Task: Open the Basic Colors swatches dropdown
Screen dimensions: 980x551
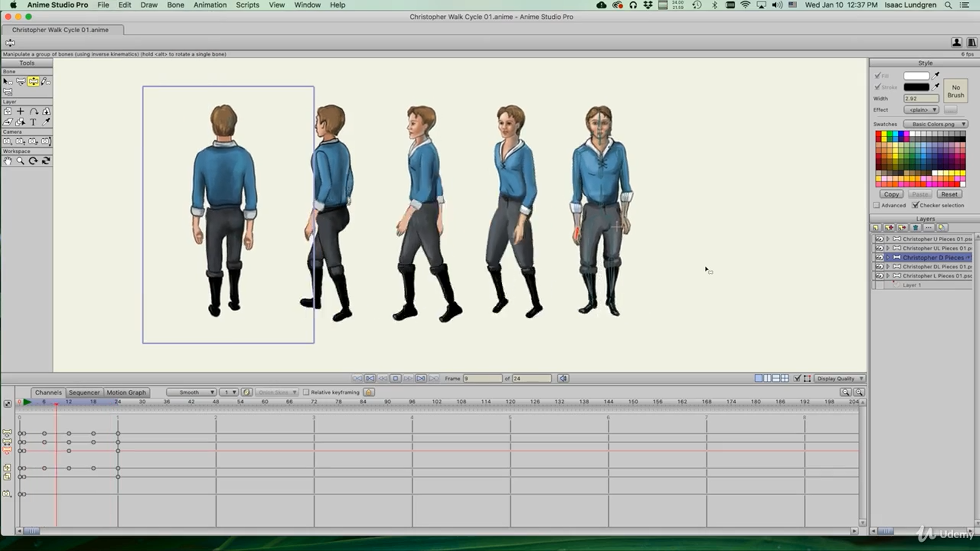Action: click(936, 124)
